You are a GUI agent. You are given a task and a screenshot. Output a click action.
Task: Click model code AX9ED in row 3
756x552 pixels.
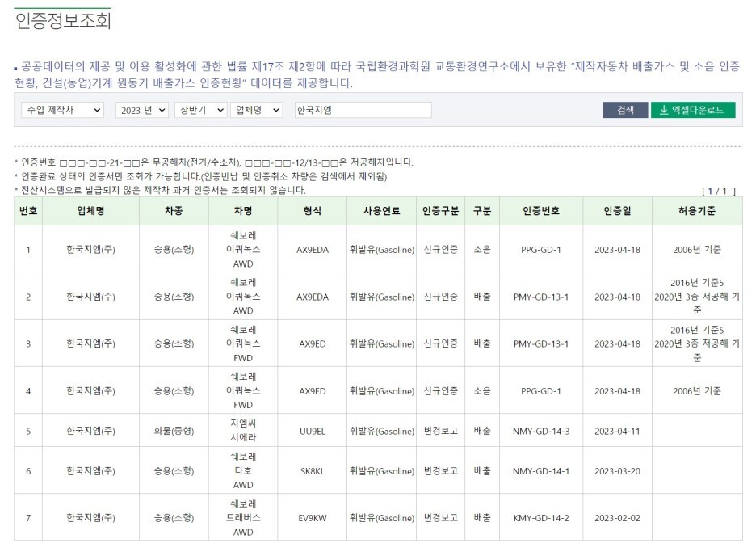pos(313,344)
